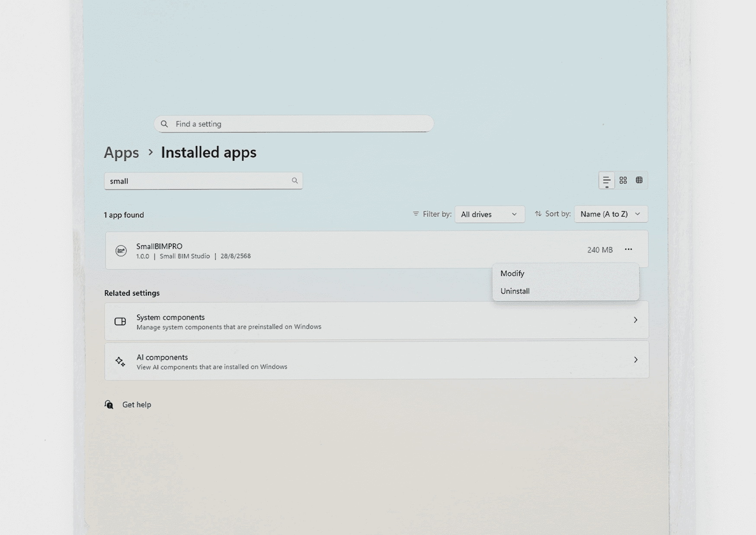Switch to grid view layout icon

tap(623, 180)
